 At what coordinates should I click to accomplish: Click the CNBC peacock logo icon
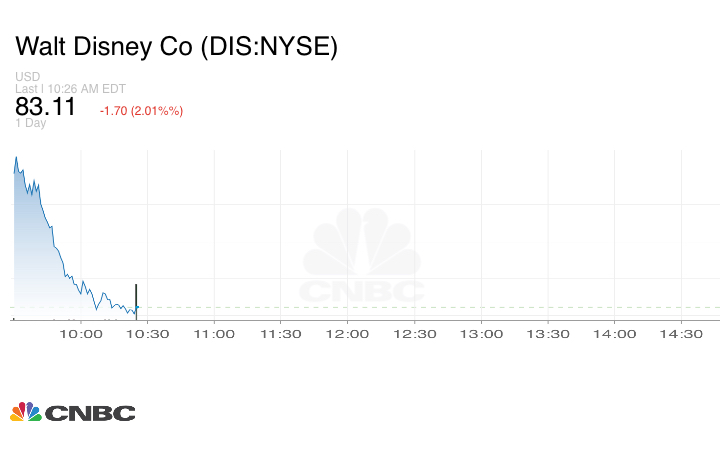click(x=26, y=412)
